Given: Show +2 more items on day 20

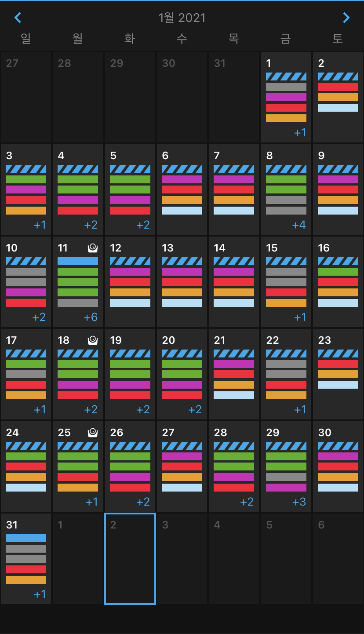Looking at the screenshot, I should (x=195, y=410).
